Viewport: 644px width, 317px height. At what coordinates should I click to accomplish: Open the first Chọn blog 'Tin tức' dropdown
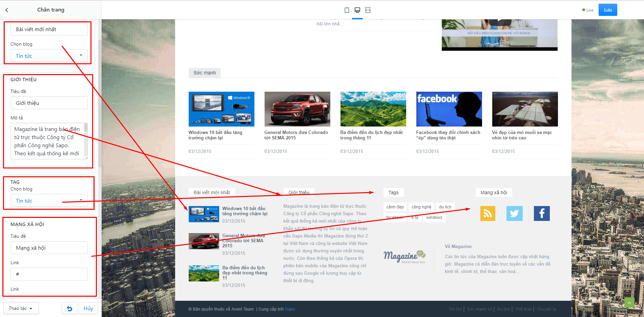point(49,56)
